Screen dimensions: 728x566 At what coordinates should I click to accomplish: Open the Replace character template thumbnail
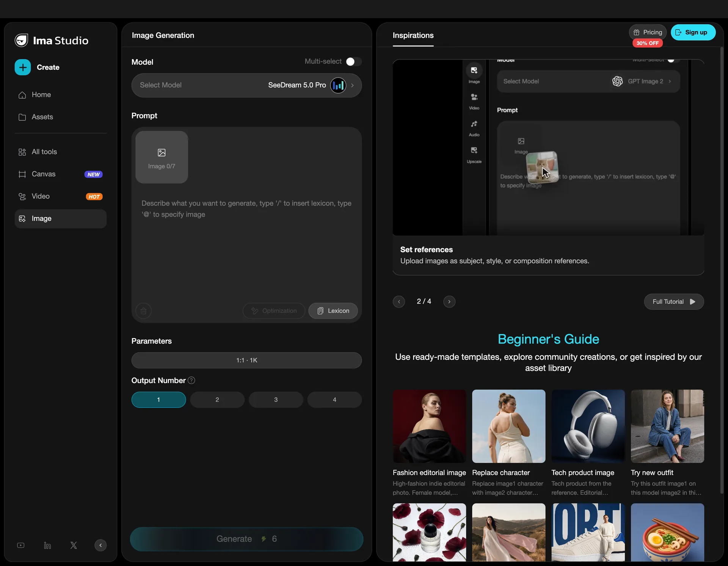[x=509, y=426]
